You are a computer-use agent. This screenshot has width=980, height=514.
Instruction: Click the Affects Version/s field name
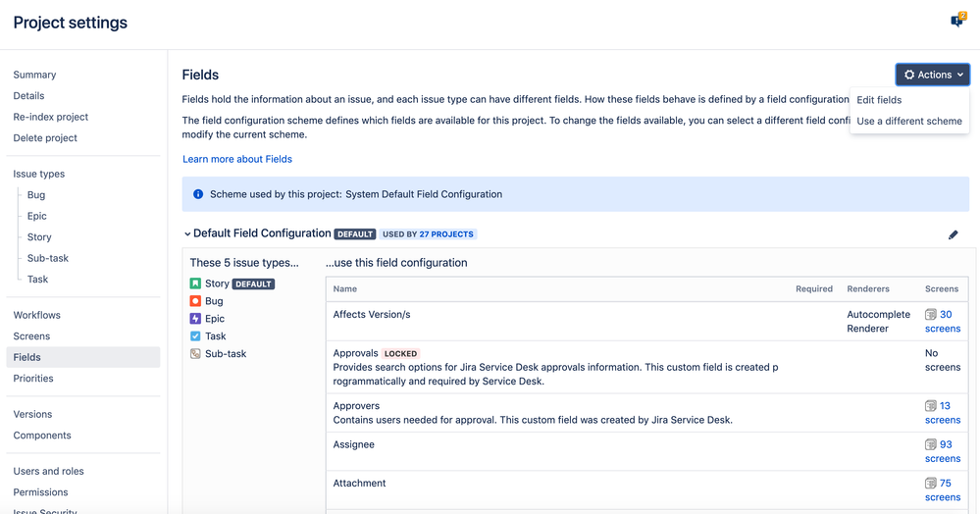(372, 315)
